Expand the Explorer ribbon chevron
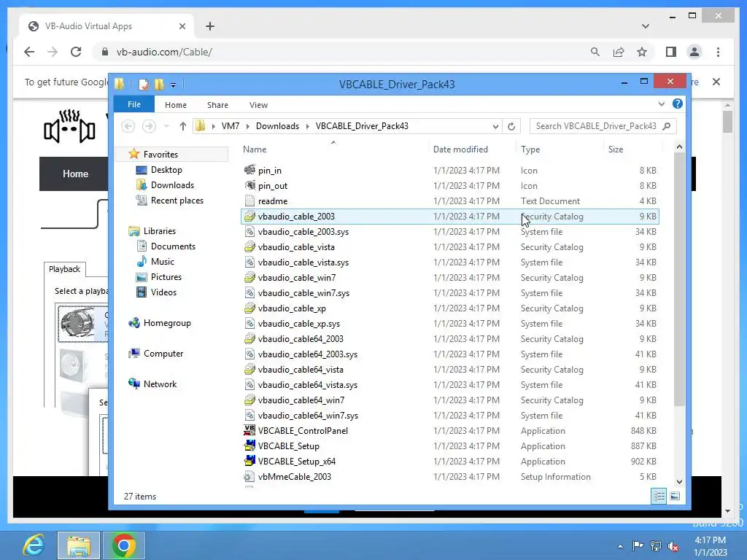The width and height of the screenshot is (747, 560). coord(661,104)
